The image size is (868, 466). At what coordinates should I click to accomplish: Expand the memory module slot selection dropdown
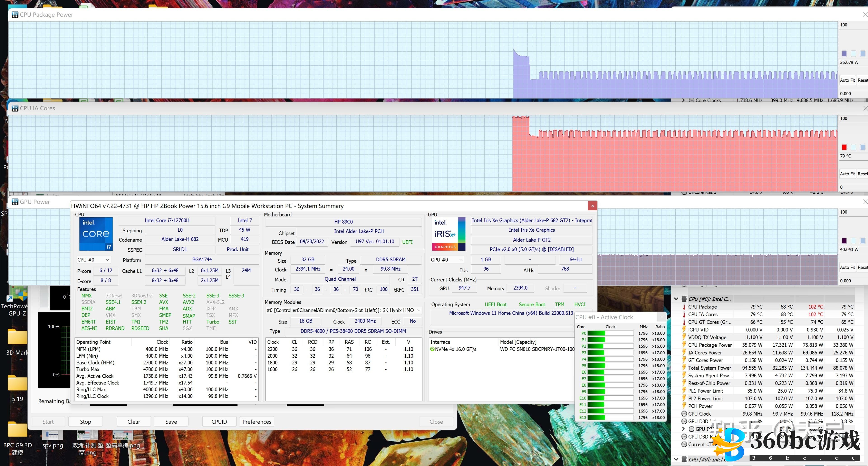418,310
